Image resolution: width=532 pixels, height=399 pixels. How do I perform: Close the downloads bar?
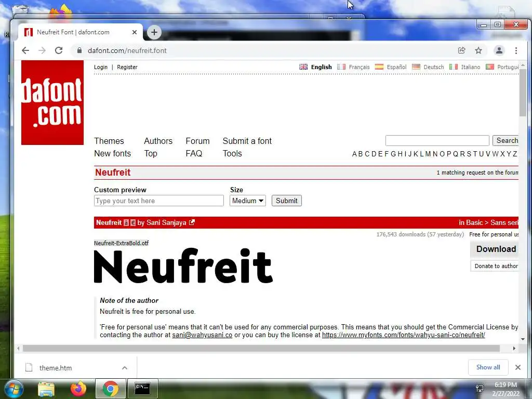pyautogui.click(x=518, y=367)
